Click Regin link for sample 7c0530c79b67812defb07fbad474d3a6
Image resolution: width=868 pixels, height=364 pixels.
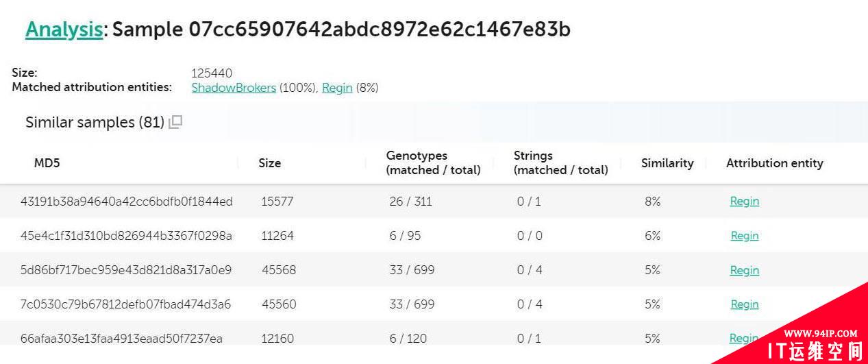pos(744,304)
